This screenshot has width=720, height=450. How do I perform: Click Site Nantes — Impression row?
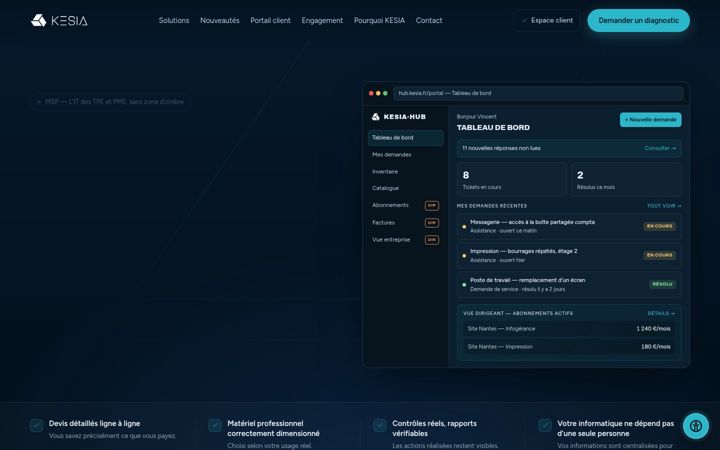point(569,347)
